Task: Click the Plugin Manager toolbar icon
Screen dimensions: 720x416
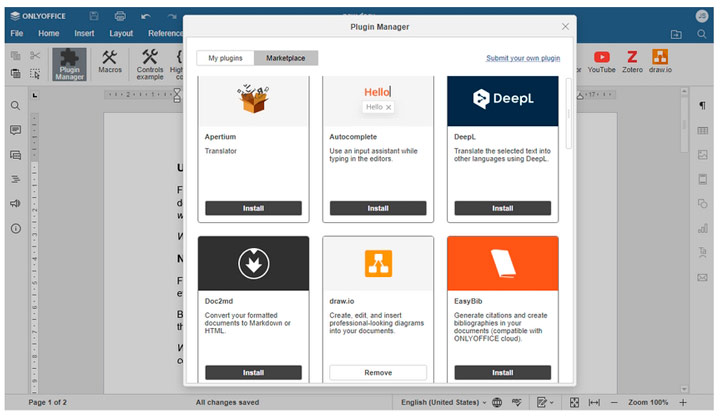Action: click(69, 64)
